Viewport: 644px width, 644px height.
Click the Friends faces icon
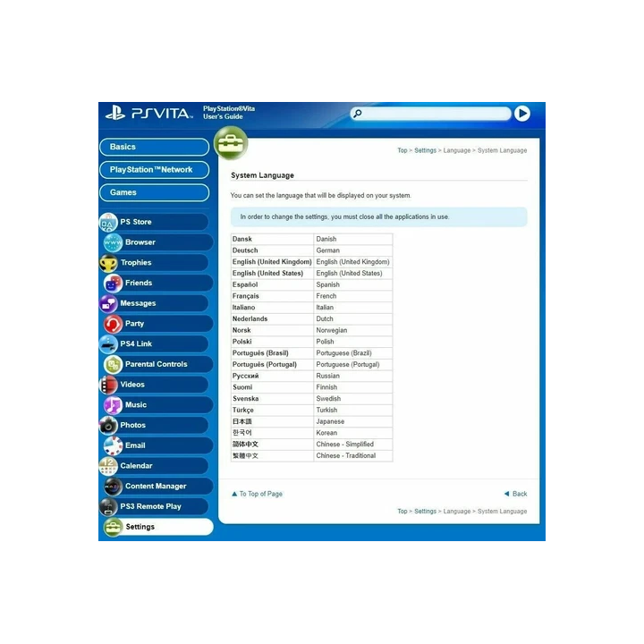click(x=113, y=284)
